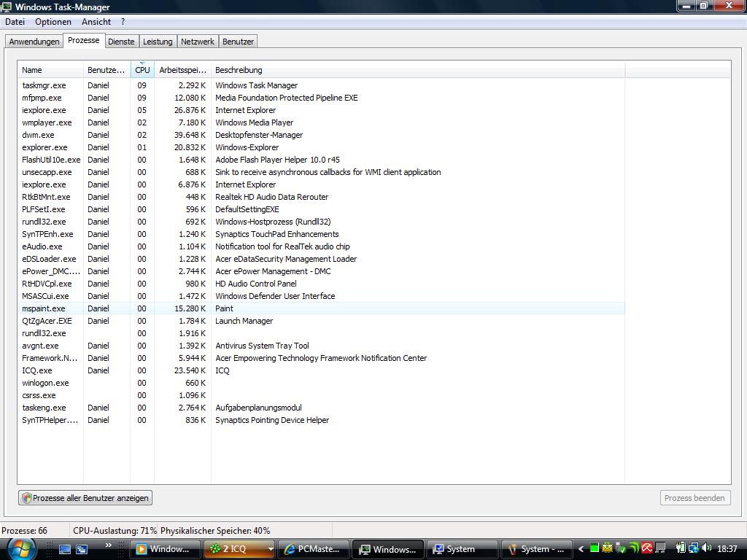Select the ICQ.exe process row

coord(321,370)
